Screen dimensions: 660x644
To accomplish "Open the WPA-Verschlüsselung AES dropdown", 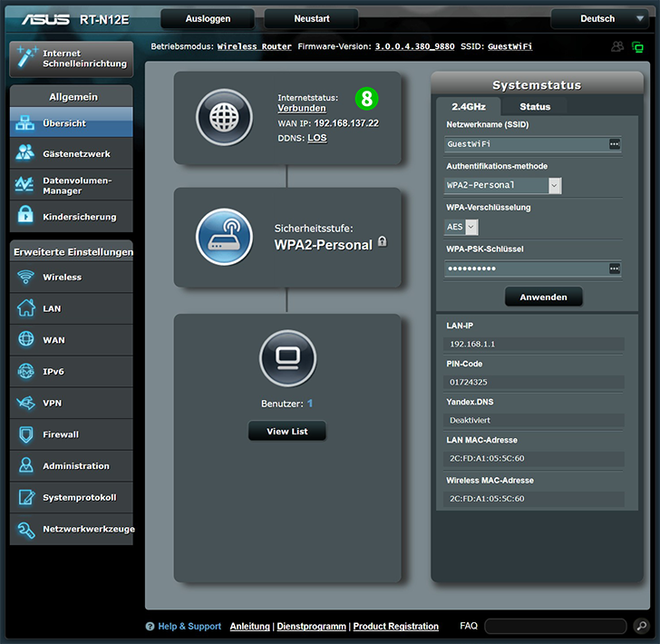I will point(461,227).
